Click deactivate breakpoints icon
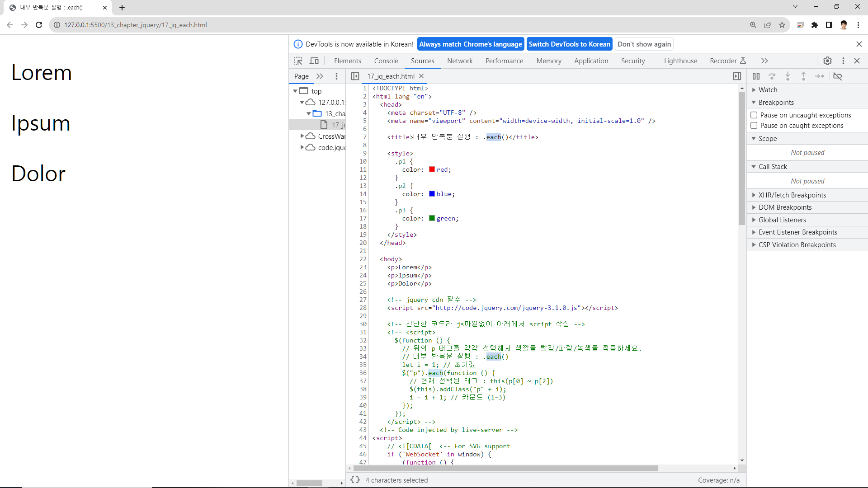This screenshot has height=488, width=868. tap(838, 76)
